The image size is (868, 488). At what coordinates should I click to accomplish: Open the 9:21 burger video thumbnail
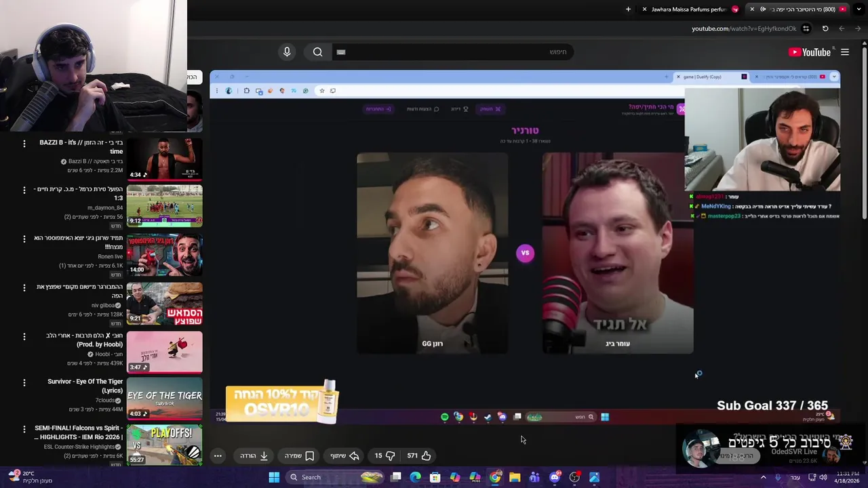164,304
